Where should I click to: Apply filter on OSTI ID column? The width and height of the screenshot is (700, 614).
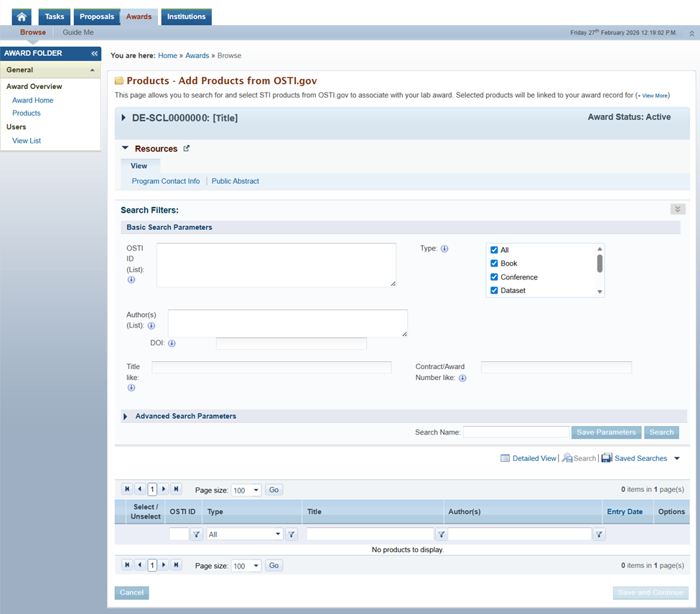tap(197, 534)
